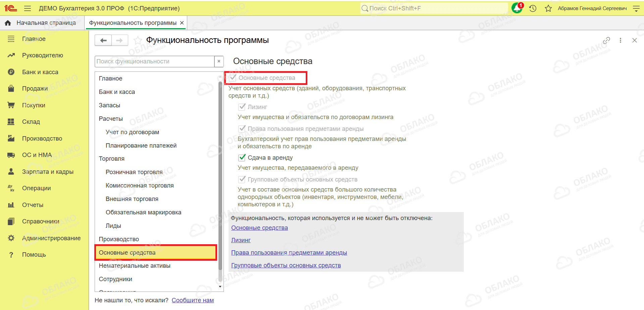Click the Зарплата и кадры person icon
Viewport: 644px width, 310px height.
(x=11, y=171)
